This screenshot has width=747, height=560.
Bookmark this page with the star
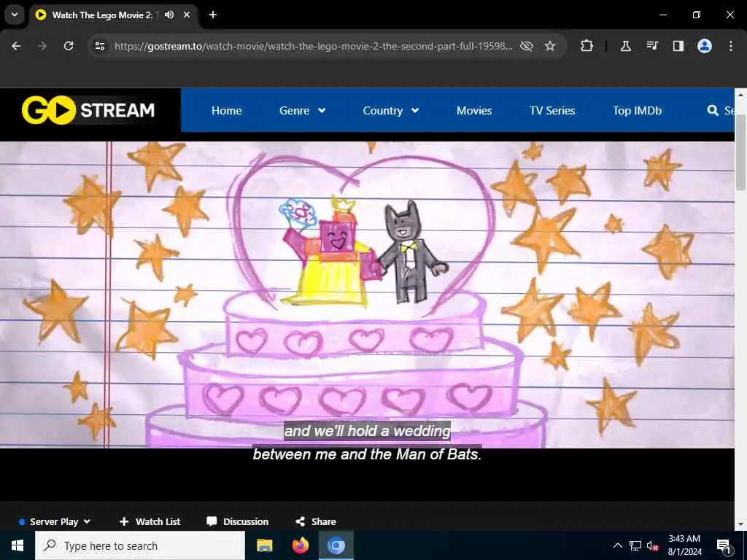pyautogui.click(x=550, y=46)
